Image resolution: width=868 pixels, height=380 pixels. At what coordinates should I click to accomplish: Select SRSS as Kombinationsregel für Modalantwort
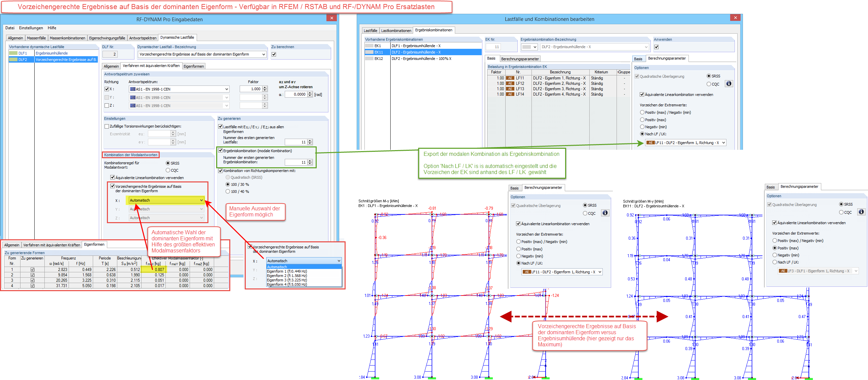(x=168, y=163)
